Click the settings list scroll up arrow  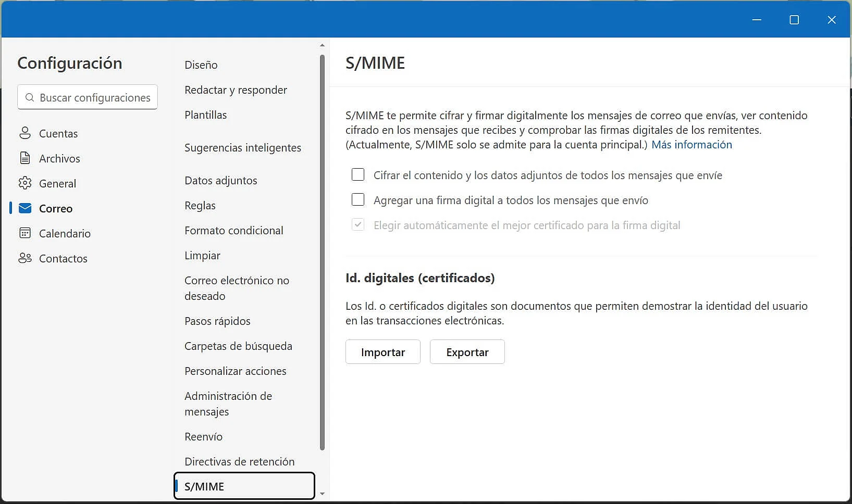322,45
